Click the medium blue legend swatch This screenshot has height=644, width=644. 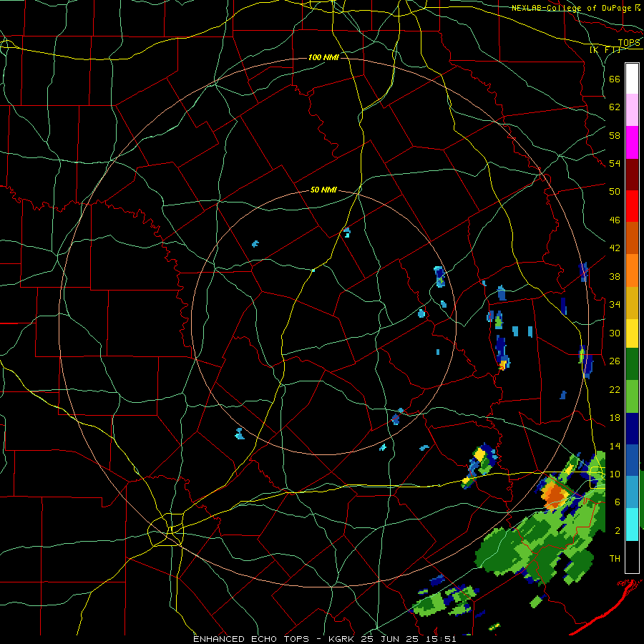point(632,460)
